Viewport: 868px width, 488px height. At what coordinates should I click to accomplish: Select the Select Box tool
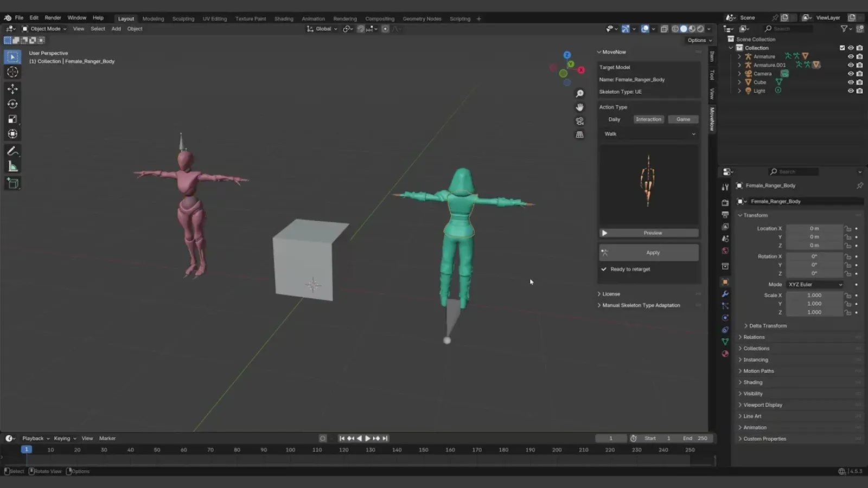click(x=12, y=57)
